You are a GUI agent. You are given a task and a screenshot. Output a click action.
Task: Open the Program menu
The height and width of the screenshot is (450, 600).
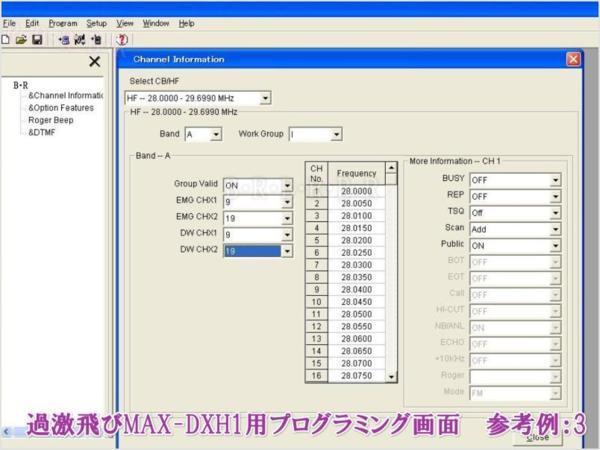(63, 23)
